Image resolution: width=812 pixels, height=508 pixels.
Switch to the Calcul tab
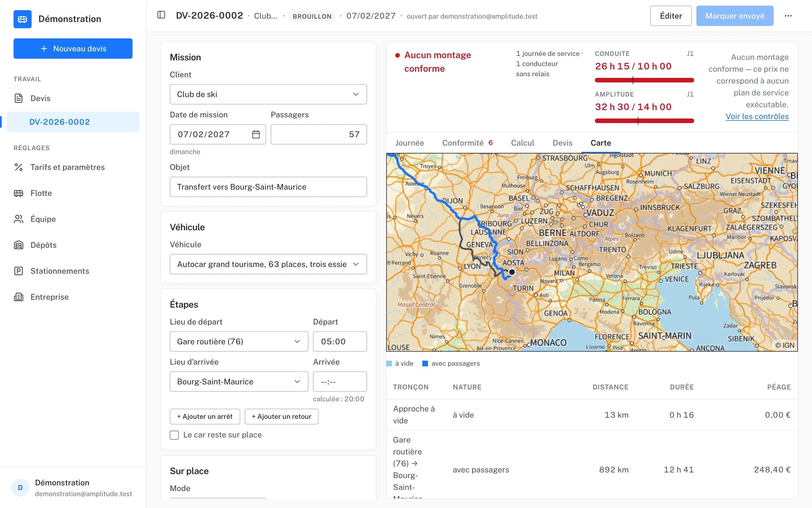point(522,143)
